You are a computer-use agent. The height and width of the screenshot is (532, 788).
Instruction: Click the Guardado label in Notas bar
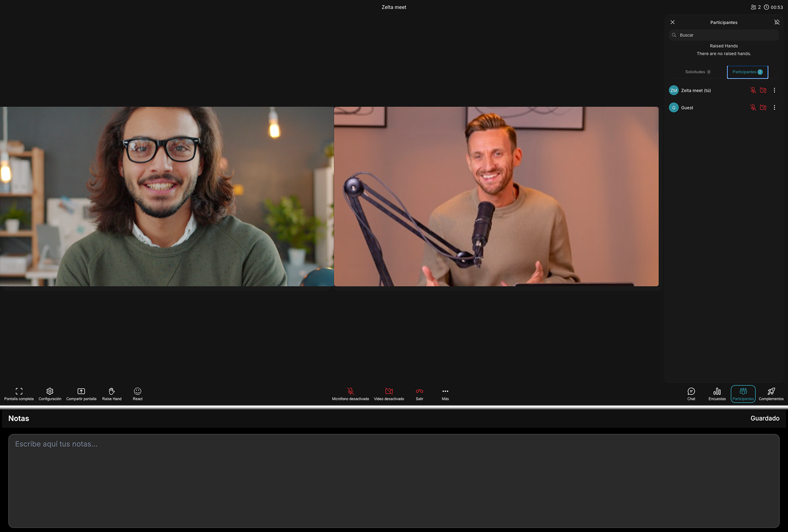tap(765, 418)
